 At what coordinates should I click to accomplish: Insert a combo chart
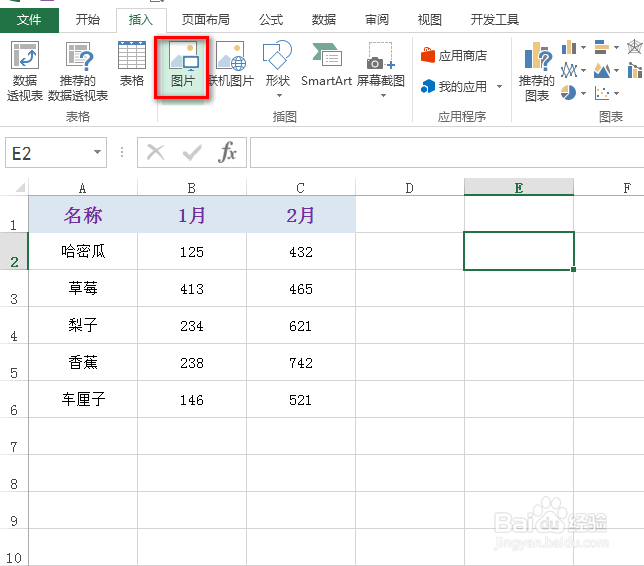[635, 70]
